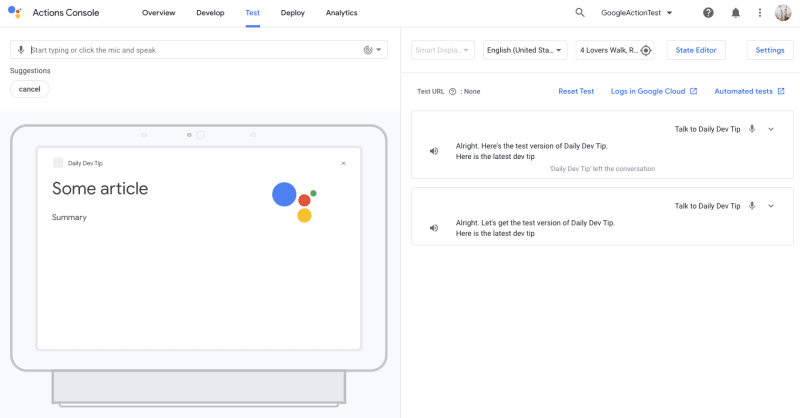Open the notifications bell

735,13
